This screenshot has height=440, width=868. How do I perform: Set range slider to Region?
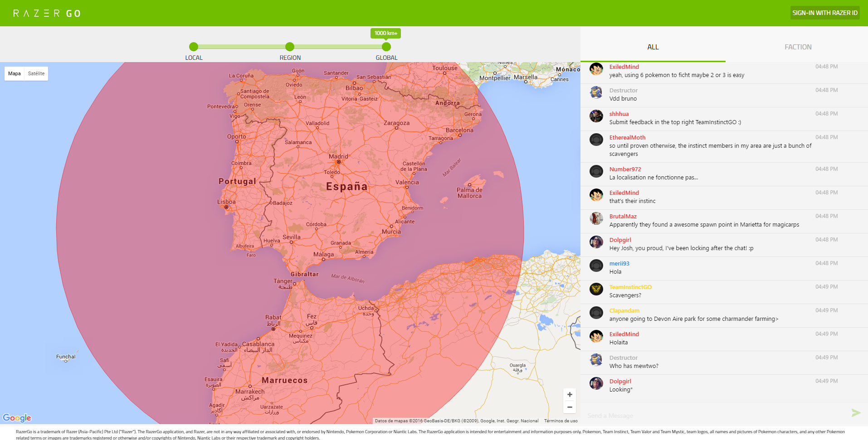[x=290, y=47]
